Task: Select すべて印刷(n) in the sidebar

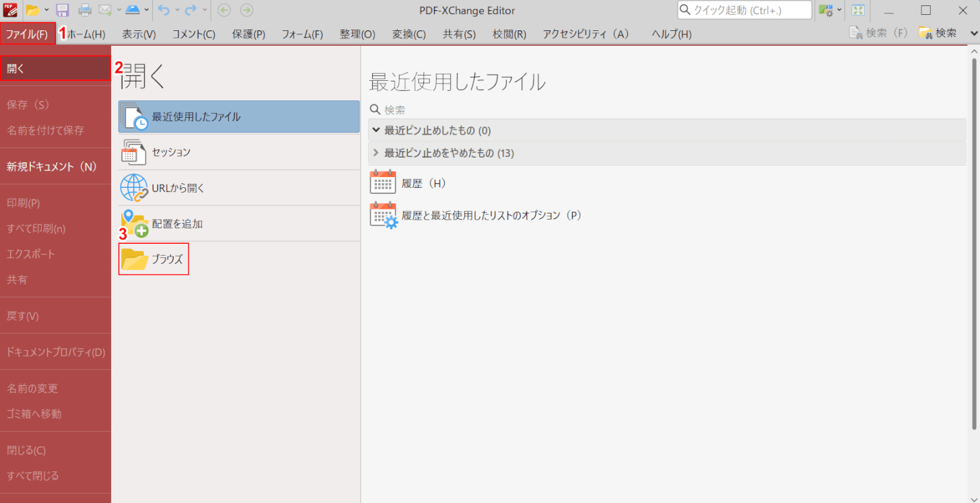Action: [55, 229]
